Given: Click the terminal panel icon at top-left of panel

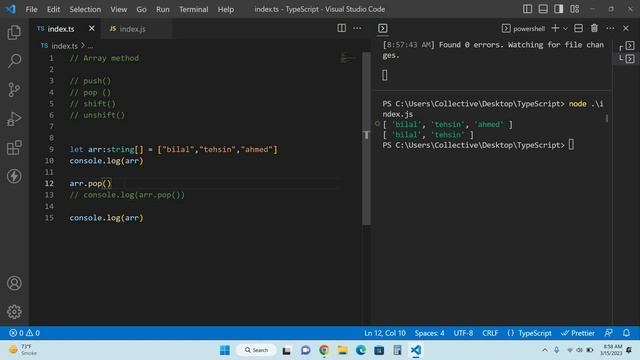Looking at the screenshot, I should point(383,28).
